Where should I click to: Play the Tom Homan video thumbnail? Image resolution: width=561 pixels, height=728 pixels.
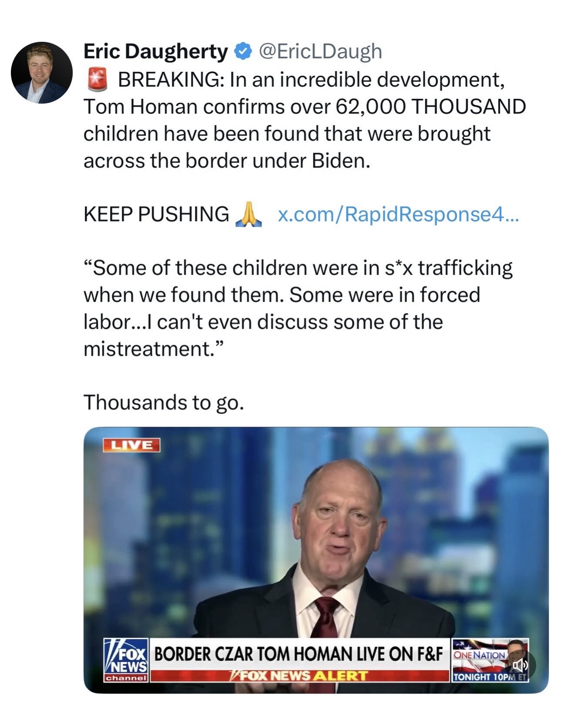tap(316, 544)
